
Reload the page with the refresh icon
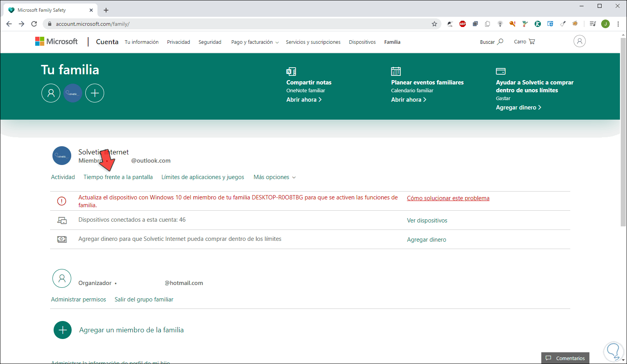pyautogui.click(x=34, y=24)
